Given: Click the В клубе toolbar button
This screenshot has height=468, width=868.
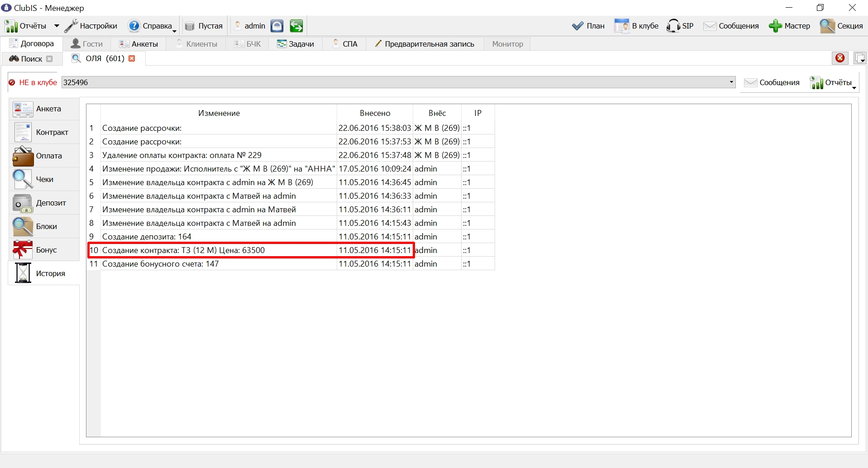Looking at the screenshot, I should click(636, 26).
